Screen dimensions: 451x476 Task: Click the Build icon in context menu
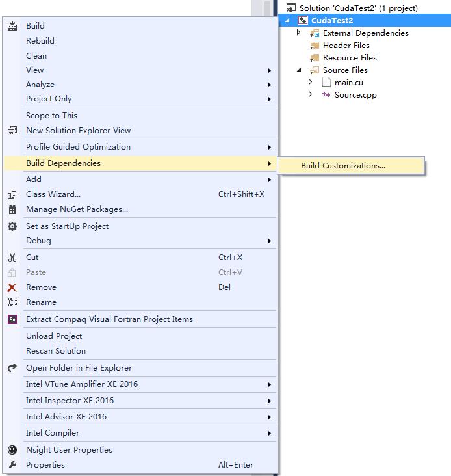pyautogui.click(x=12, y=26)
